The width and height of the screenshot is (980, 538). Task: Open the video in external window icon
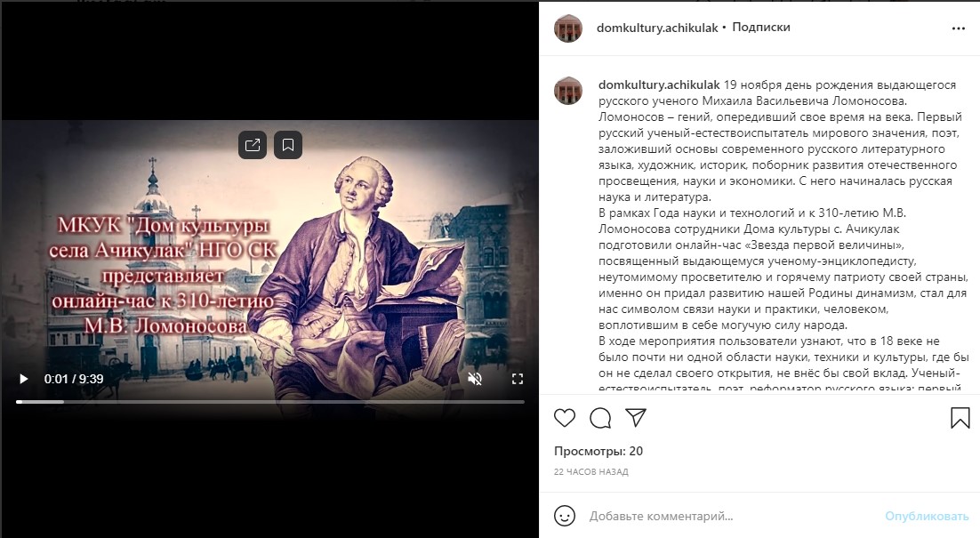[253, 145]
